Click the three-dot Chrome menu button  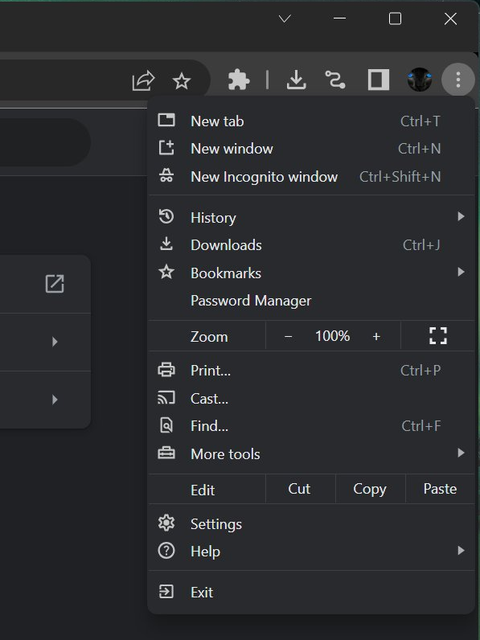pos(458,79)
